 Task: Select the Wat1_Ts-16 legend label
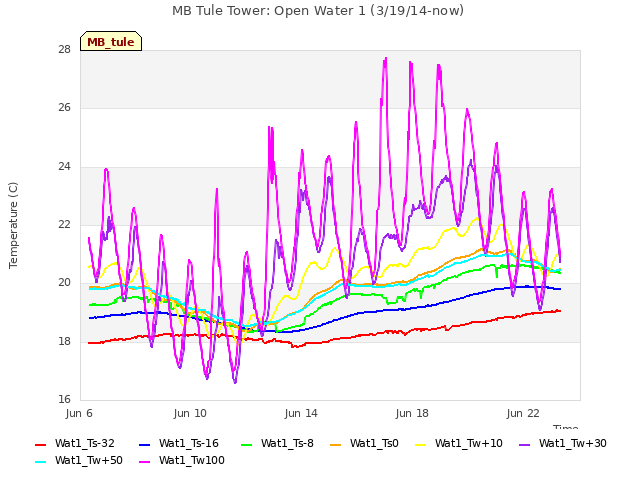point(189,444)
